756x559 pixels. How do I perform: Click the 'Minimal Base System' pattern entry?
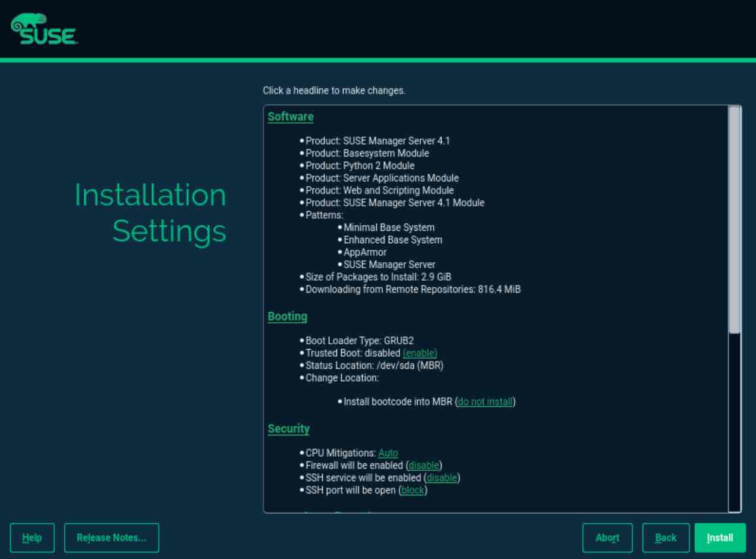tap(389, 227)
